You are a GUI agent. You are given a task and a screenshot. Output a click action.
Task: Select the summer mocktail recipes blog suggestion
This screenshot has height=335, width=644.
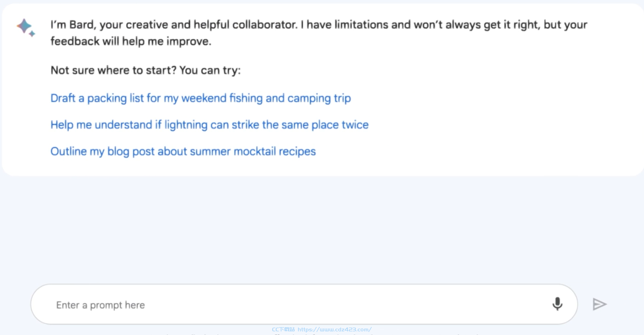pyautogui.click(x=183, y=151)
